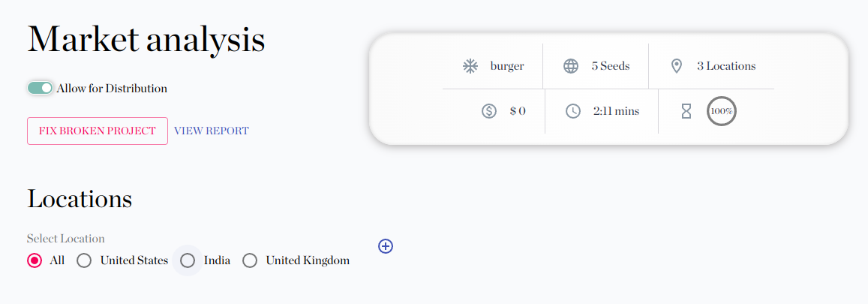
Task: Click the 2:11 mins duration text
Action: [616, 111]
